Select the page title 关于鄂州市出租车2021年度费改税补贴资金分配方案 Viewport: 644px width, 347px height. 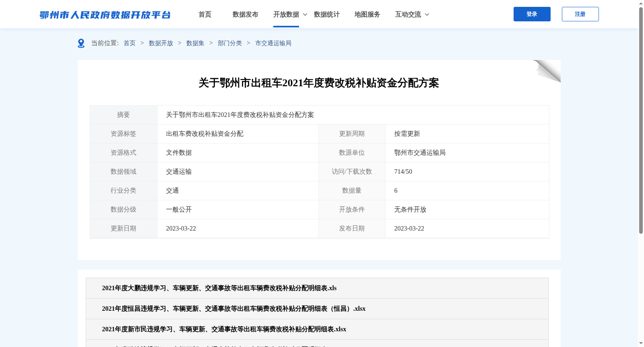[319, 83]
